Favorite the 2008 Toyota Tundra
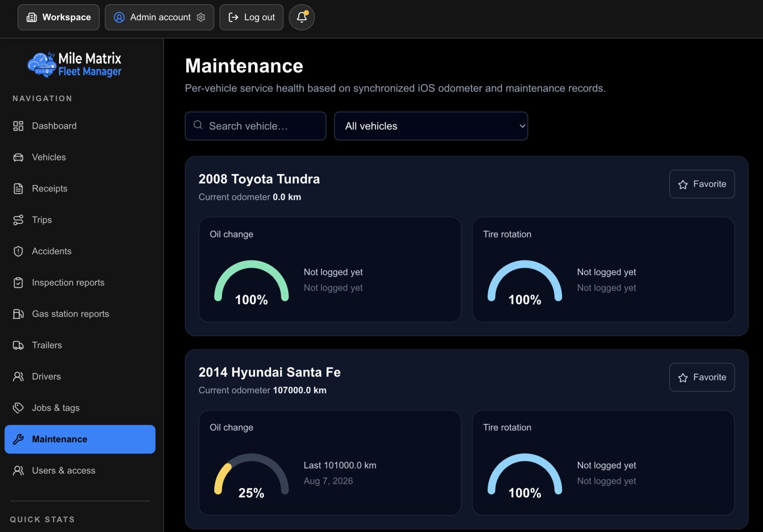 click(701, 184)
